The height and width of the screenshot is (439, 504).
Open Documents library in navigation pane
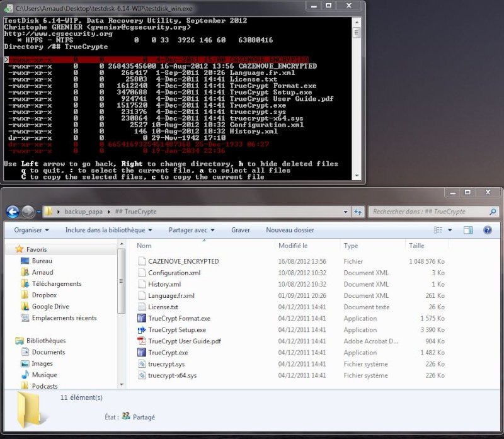point(49,352)
